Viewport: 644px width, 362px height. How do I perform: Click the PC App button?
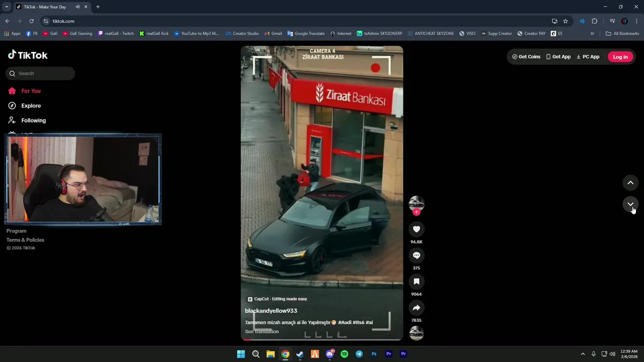[588, 57]
